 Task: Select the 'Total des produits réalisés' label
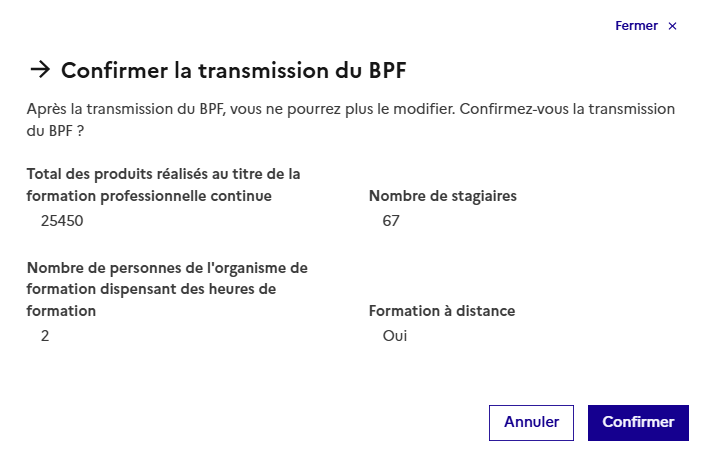164,174
